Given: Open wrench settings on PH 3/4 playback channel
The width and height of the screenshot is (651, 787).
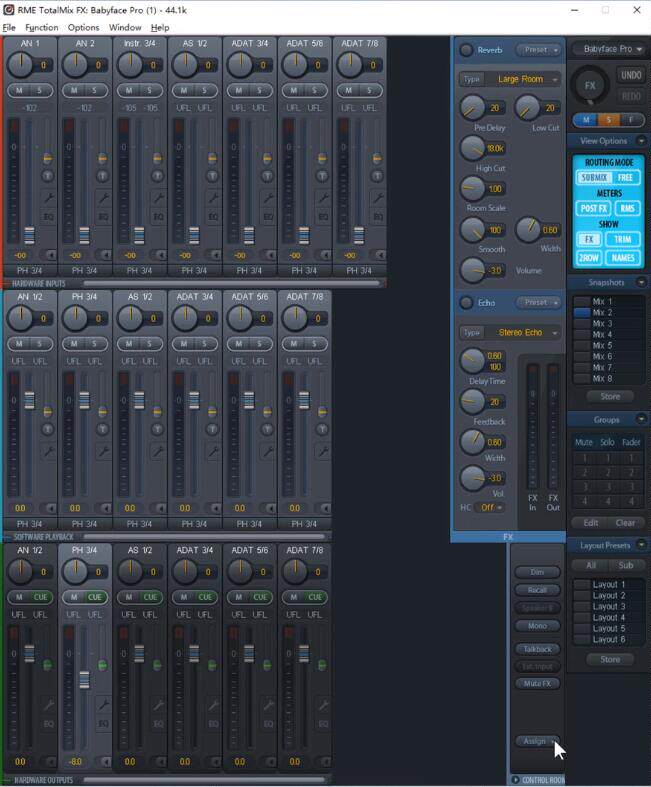Looking at the screenshot, I should click(x=103, y=451).
